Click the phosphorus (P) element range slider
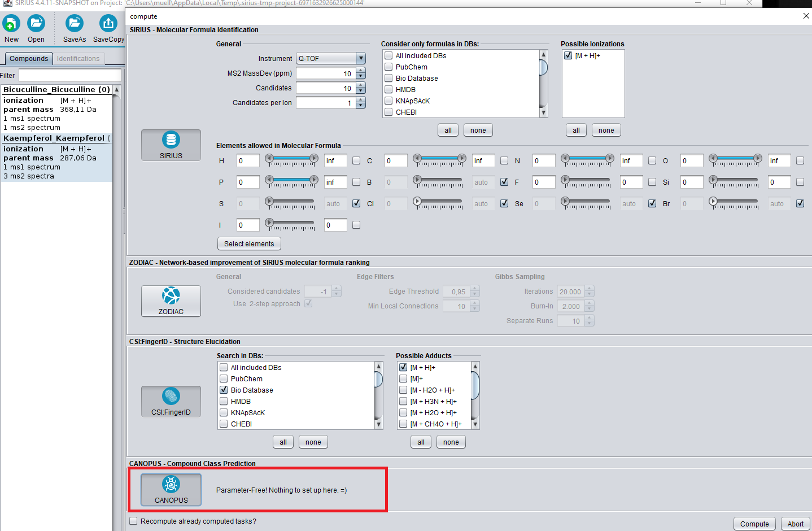Screen dimensions: 812x531 tap(292, 182)
